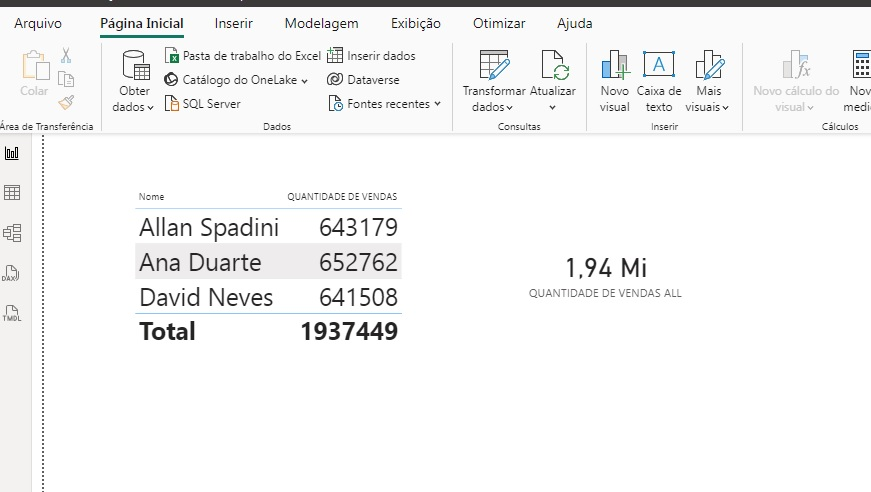The width and height of the screenshot is (871, 492).
Task: Click the Colar paste icon
Action: pos(35,66)
